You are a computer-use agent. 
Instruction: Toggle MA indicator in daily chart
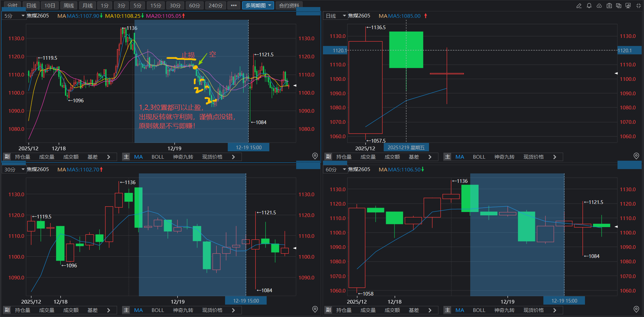[460, 157]
